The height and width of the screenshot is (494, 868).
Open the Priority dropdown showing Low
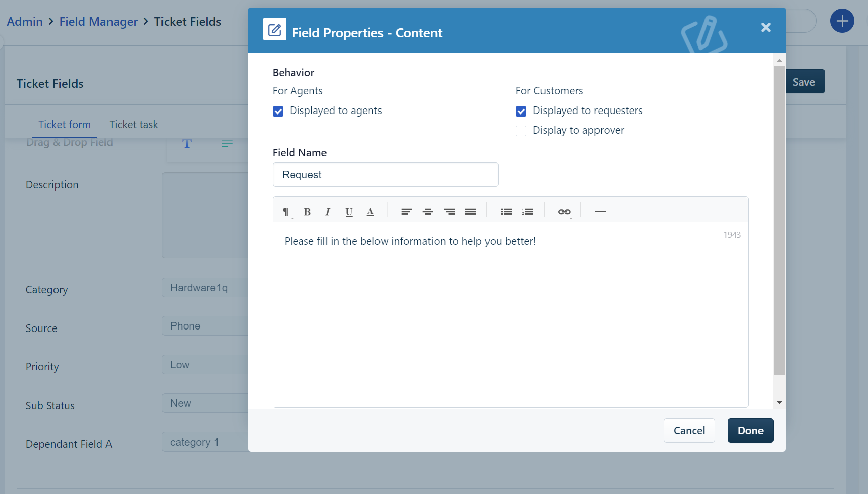click(x=205, y=365)
